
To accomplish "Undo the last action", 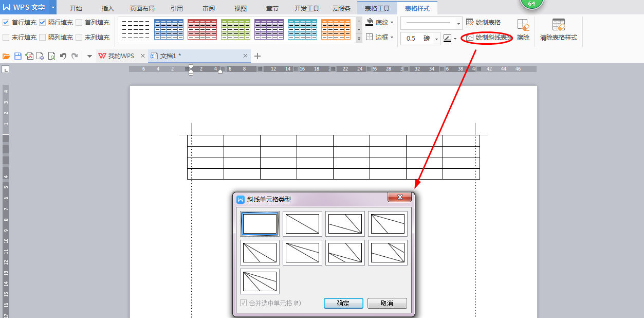I will tap(63, 56).
